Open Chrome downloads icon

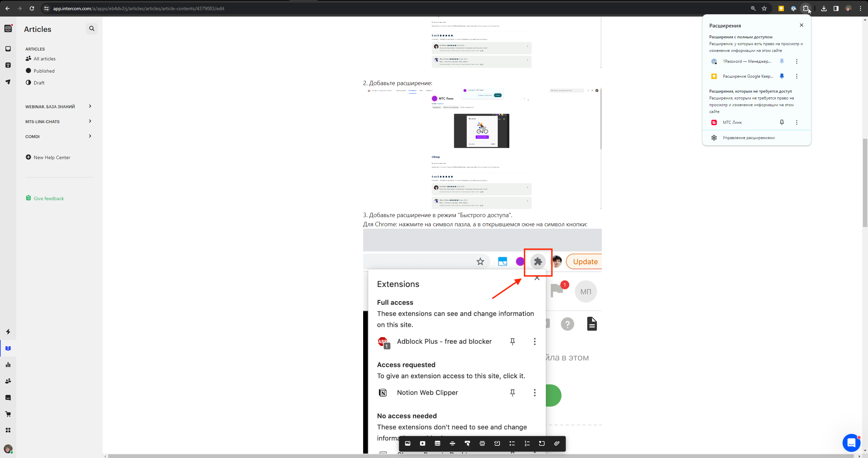point(824,8)
